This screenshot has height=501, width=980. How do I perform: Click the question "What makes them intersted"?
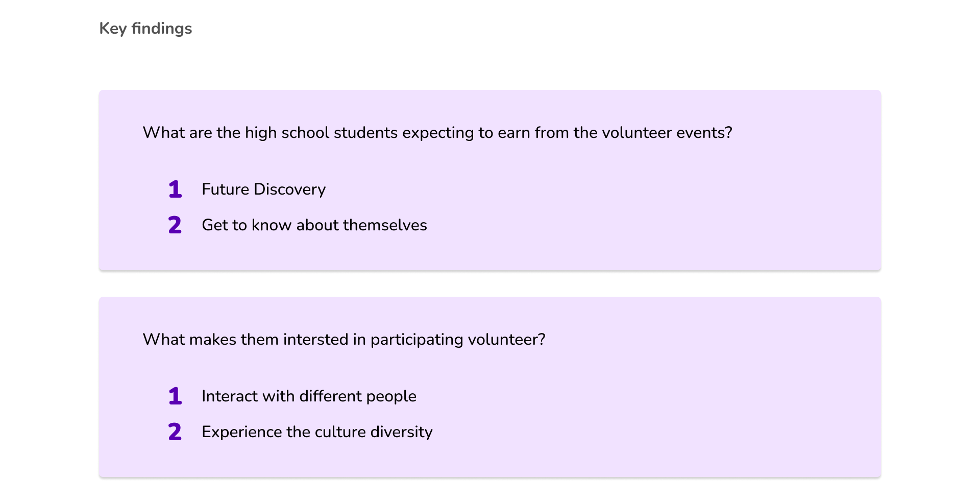point(344,340)
